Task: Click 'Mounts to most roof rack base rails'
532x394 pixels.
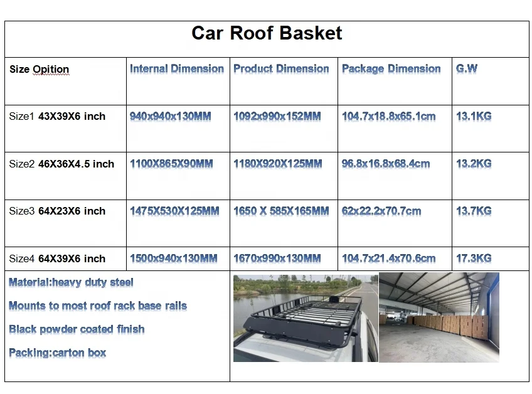Action: 98,306
